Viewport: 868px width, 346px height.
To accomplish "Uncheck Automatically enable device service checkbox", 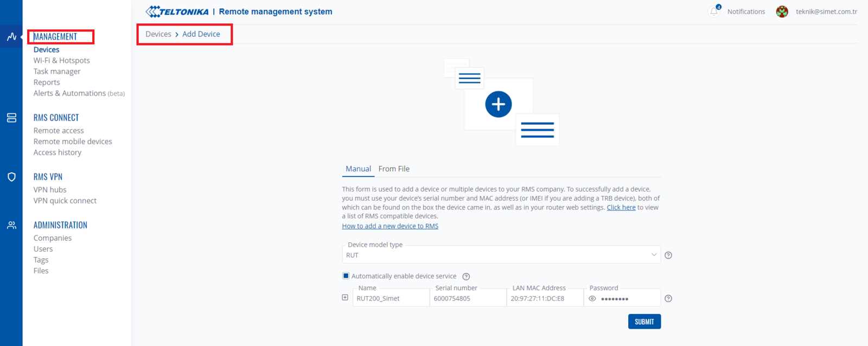I will point(346,276).
